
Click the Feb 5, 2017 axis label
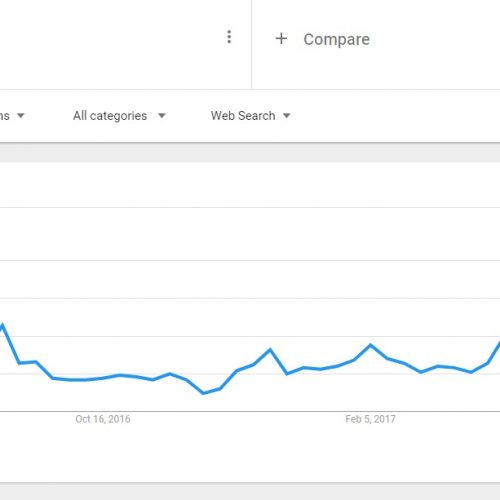click(x=370, y=419)
